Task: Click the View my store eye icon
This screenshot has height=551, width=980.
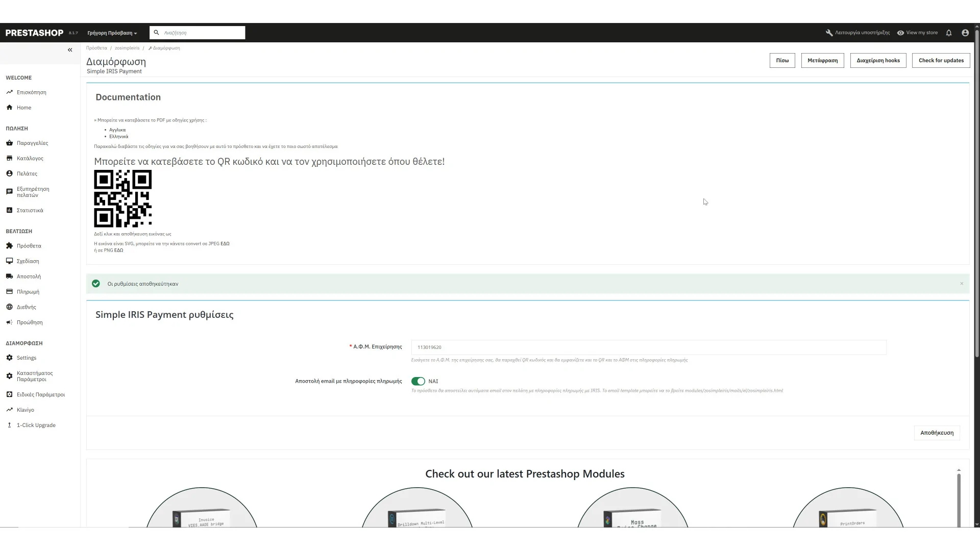Action: coord(900,33)
